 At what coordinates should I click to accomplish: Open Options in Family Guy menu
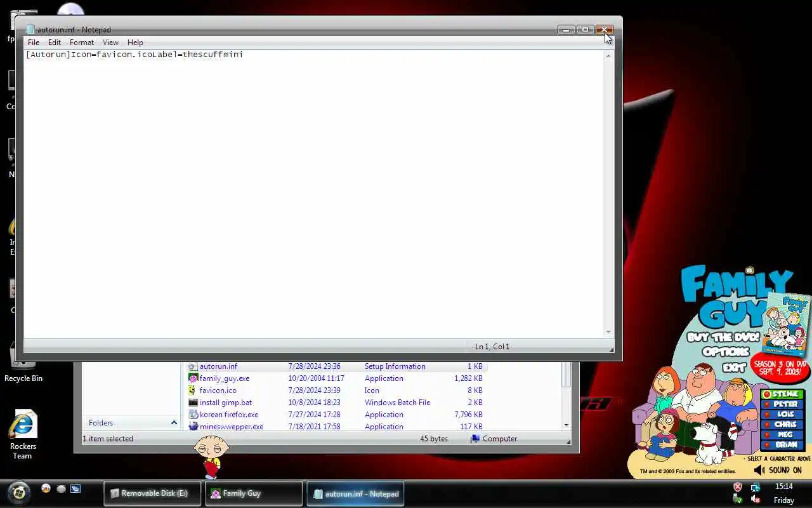click(726, 352)
